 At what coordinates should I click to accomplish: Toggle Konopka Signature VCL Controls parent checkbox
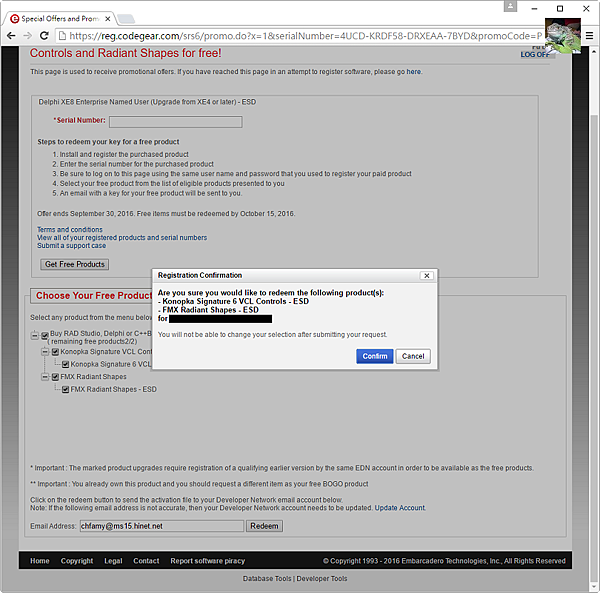[x=55, y=352]
